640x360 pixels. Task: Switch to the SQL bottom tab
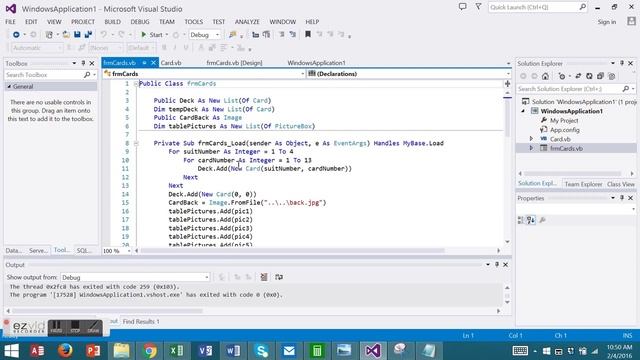tap(84, 250)
